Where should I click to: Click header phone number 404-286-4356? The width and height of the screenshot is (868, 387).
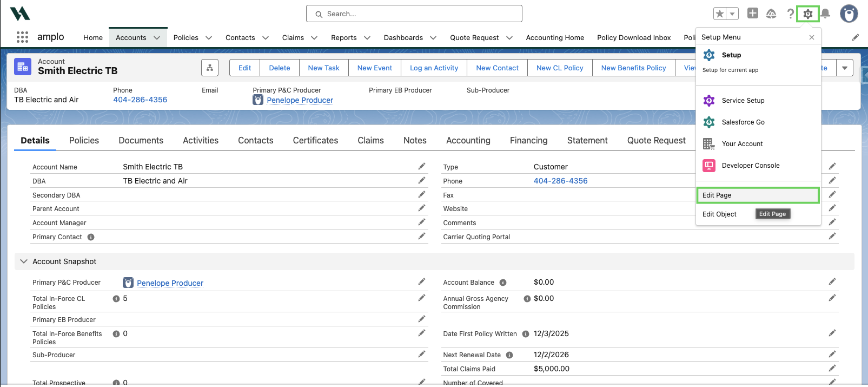[140, 100]
